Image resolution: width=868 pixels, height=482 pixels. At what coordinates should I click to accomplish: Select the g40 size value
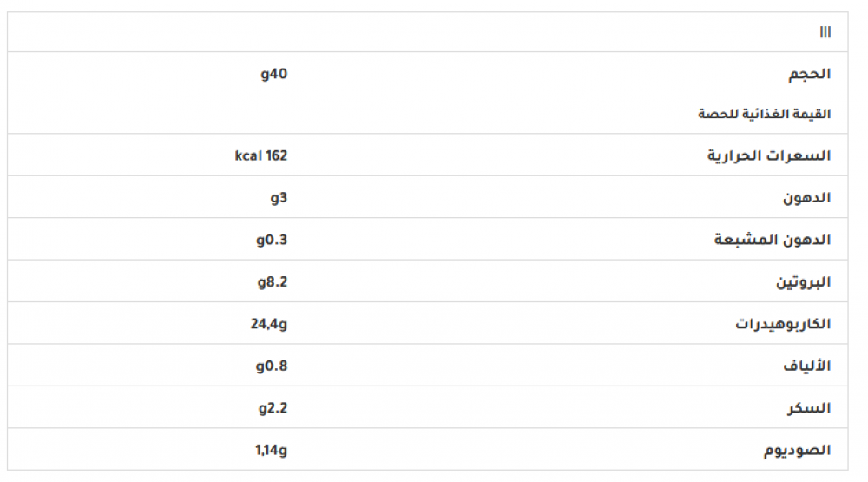coord(273,74)
